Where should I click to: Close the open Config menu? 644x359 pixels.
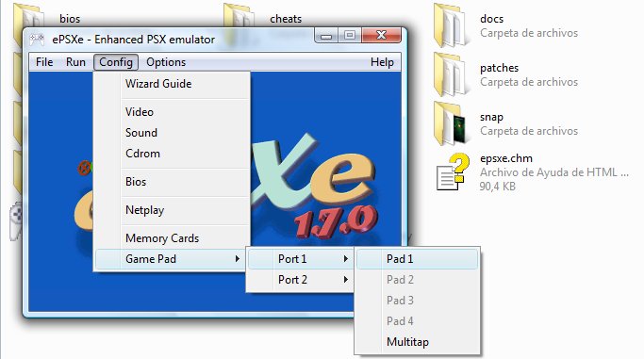click(x=116, y=62)
